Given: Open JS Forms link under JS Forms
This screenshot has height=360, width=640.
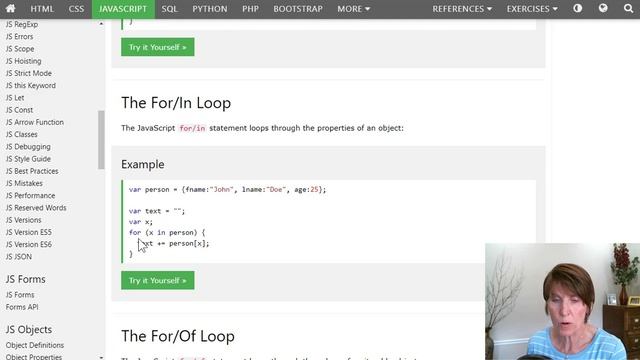Looking at the screenshot, I should [x=20, y=295].
